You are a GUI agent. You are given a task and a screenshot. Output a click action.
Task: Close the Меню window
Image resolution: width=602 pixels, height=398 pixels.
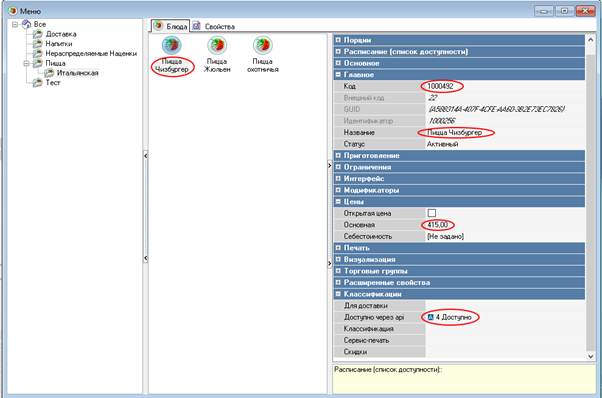click(585, 11)
